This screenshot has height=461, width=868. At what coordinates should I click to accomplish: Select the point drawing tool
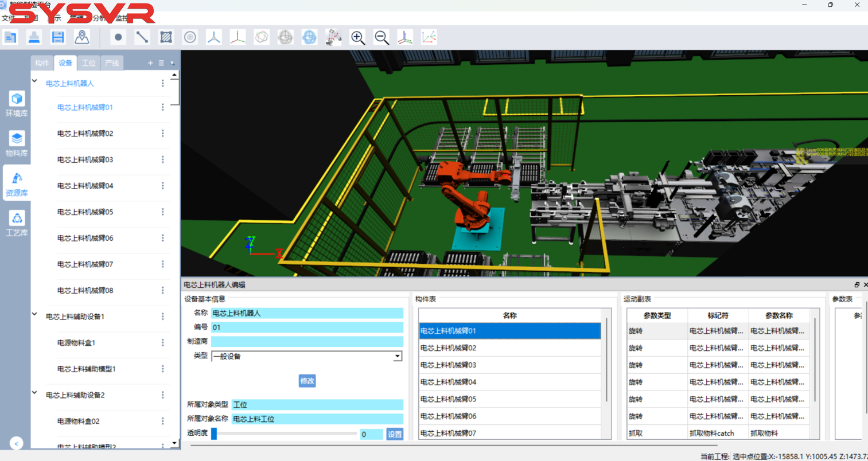118,38
